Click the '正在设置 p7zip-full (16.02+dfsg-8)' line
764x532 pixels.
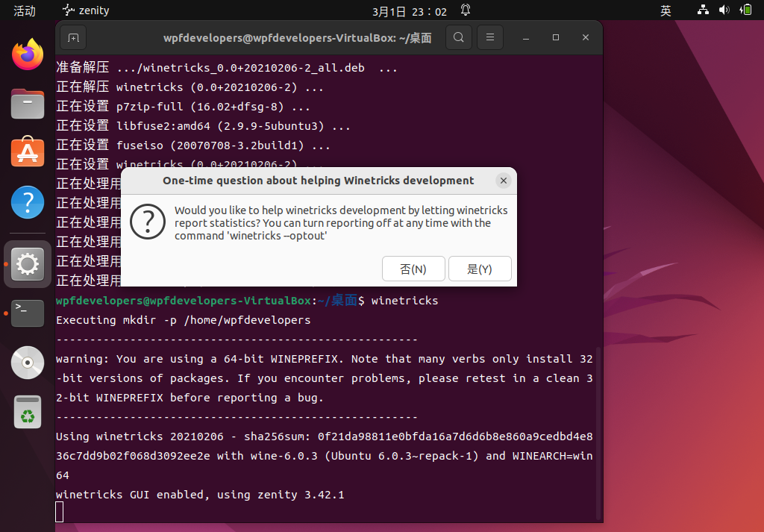point(183,106)
